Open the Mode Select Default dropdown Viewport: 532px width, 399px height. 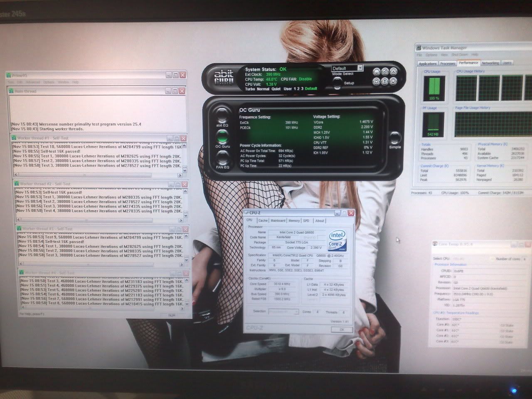347,68
